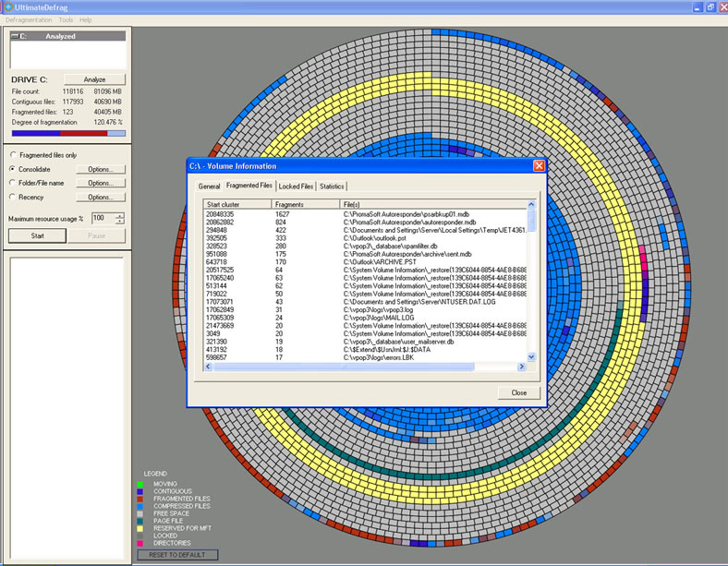Screen dimensions: 728x566
Task: Switch to the General tab
Action: click(209, 187)
